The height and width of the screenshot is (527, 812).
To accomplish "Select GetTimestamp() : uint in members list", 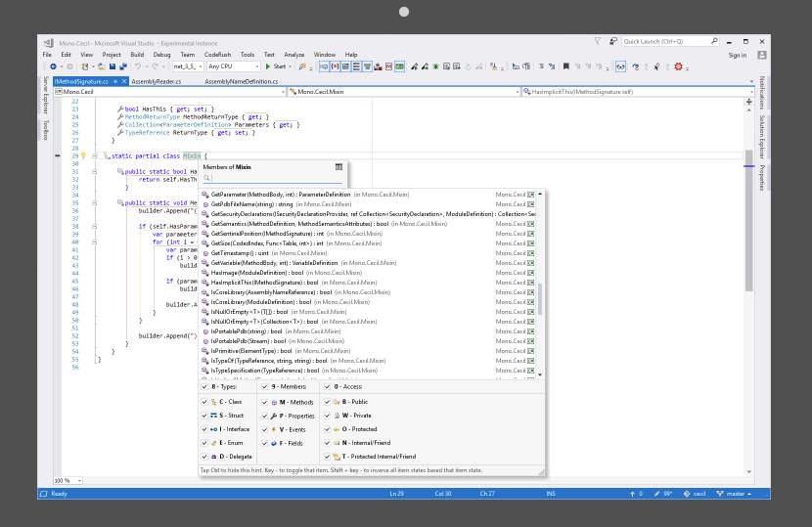I will tap(368, 253).
